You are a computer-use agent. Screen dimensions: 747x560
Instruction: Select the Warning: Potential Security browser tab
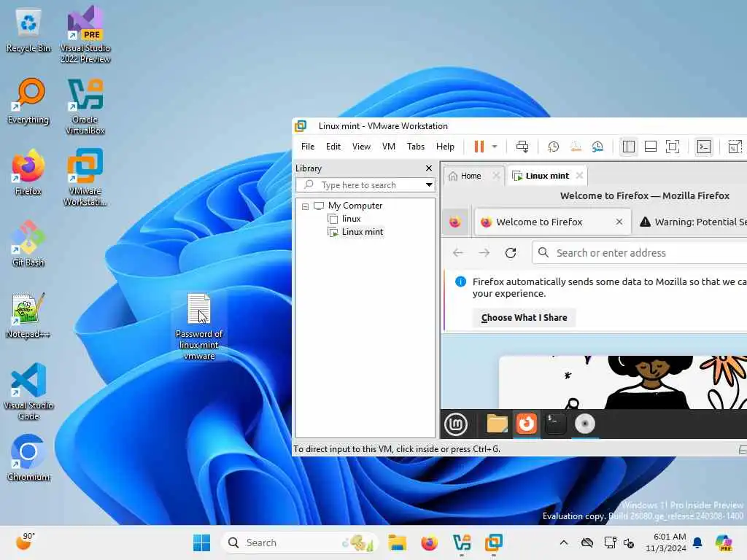tap(692, 222)
